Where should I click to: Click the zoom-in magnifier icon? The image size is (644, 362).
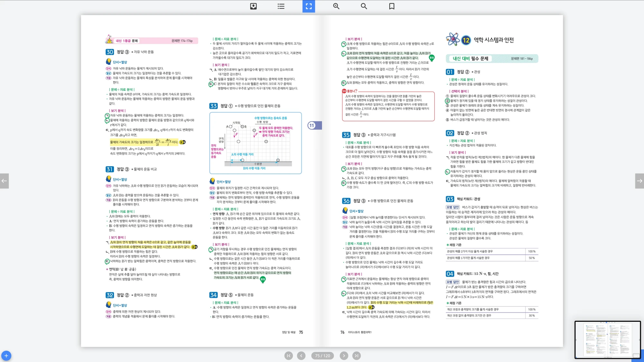pos(336,6)
